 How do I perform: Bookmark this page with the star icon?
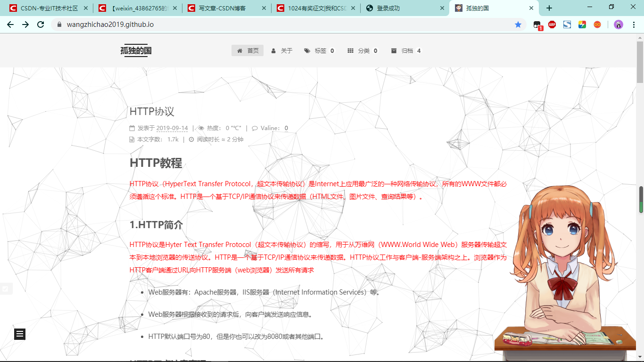[518, 25]
